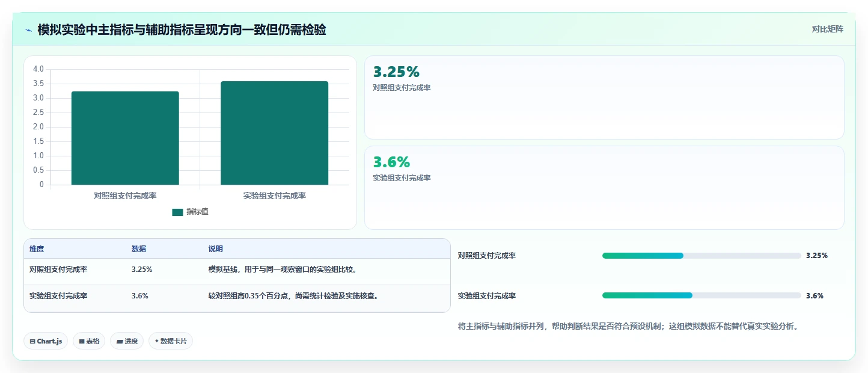The height and width of the screenshot is (373, 868).
Task: Click the 3.6% progress bar
Action: click(x=701, y=295)
